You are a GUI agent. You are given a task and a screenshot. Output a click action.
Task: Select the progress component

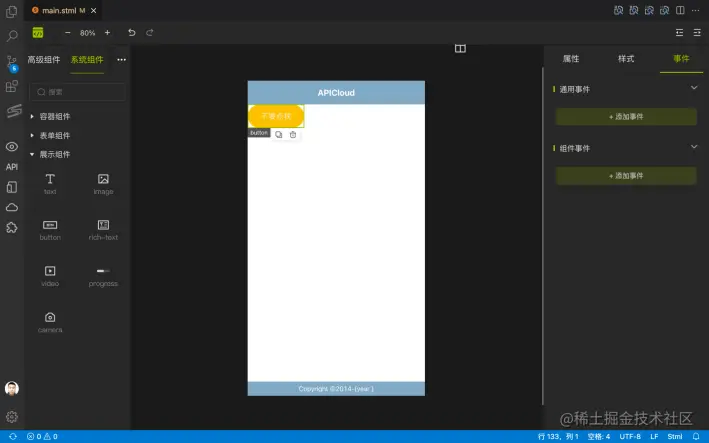103,276
